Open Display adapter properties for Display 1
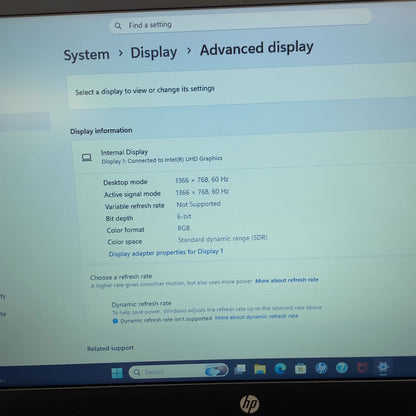Viewport: 416px width, 416px height. click(x=166, y=252)
